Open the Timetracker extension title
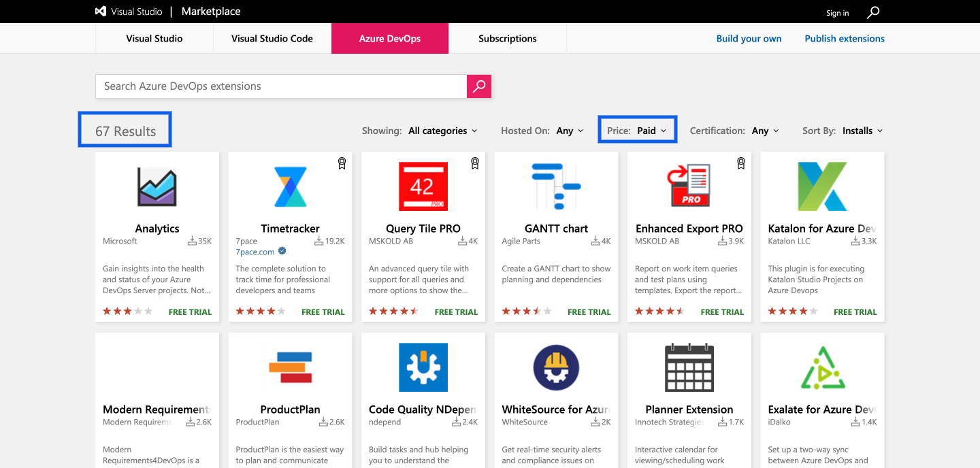 pos(290,229)
